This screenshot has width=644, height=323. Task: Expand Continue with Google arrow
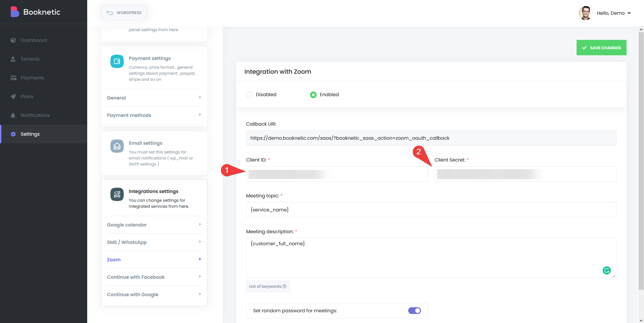click(x=200, y=294)
